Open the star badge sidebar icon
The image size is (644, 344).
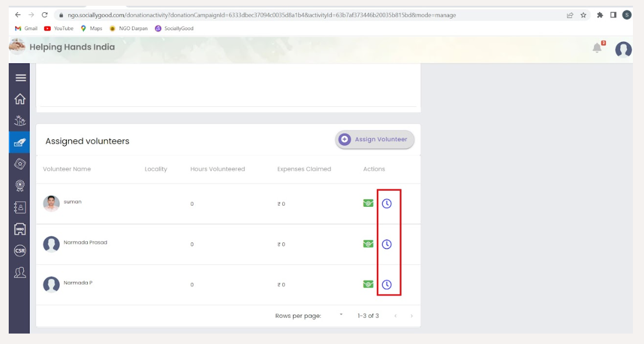(x=20, y=164)
